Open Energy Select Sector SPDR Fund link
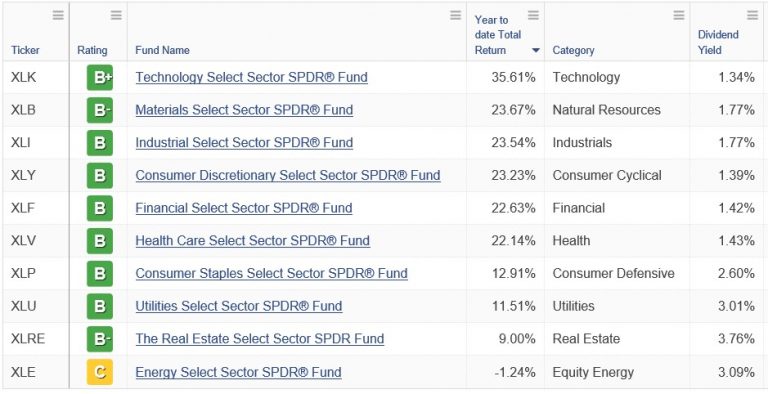 click(238, 372)
